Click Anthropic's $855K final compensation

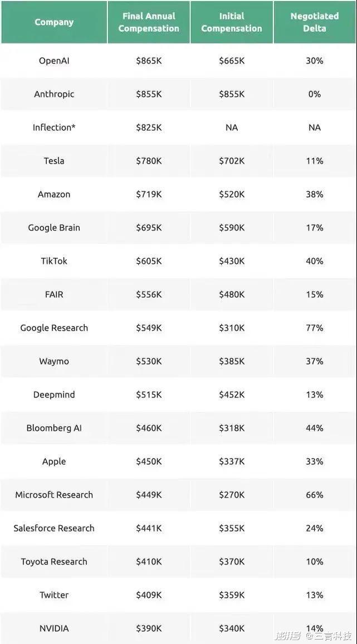pyautogui.click(x=149, y=94)
